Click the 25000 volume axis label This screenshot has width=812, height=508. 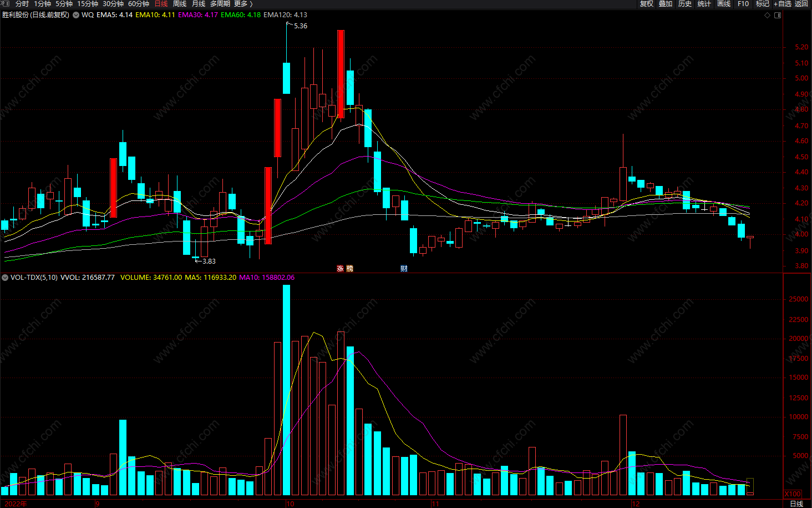click(799, 299)
